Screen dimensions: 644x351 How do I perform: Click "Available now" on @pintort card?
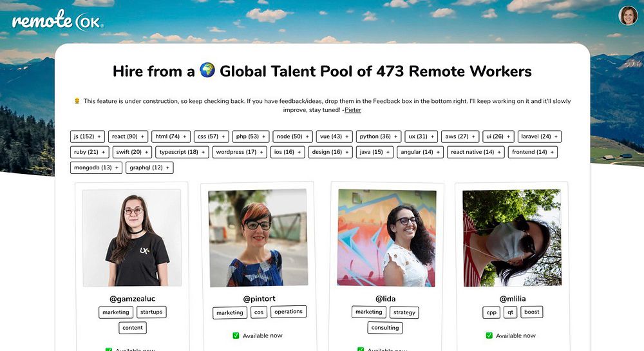tap(263, 336)
